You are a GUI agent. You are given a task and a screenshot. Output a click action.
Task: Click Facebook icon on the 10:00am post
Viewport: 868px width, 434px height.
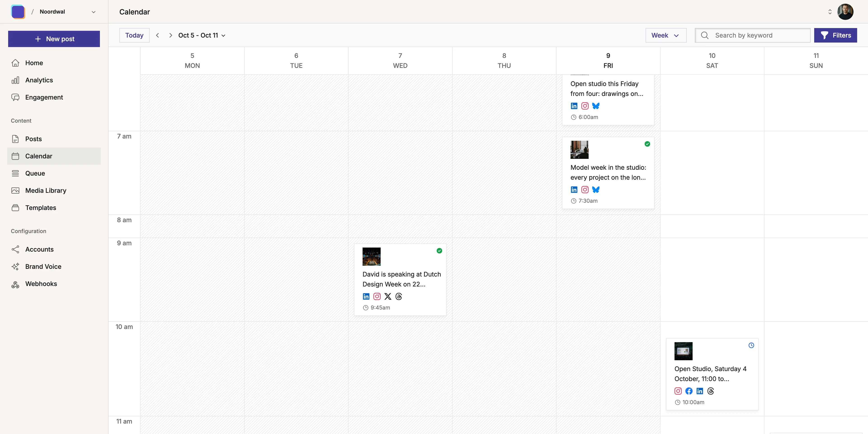click(x=689, y=391)
